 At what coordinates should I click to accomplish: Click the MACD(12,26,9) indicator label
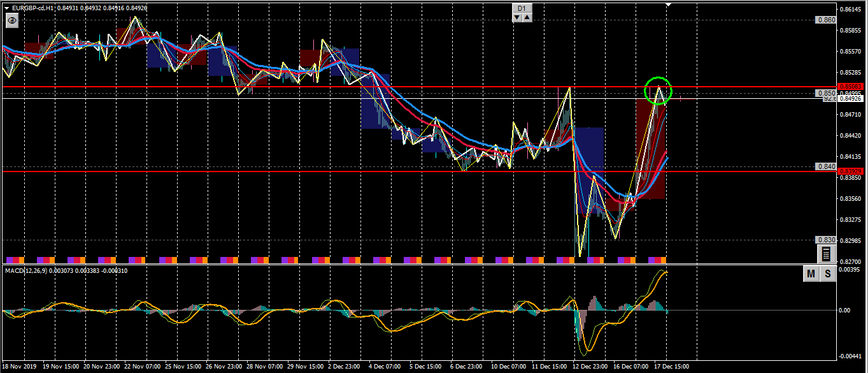point(25,271)
